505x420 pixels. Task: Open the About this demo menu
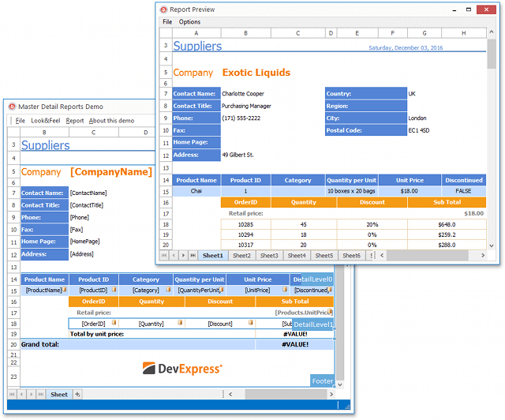111,121
